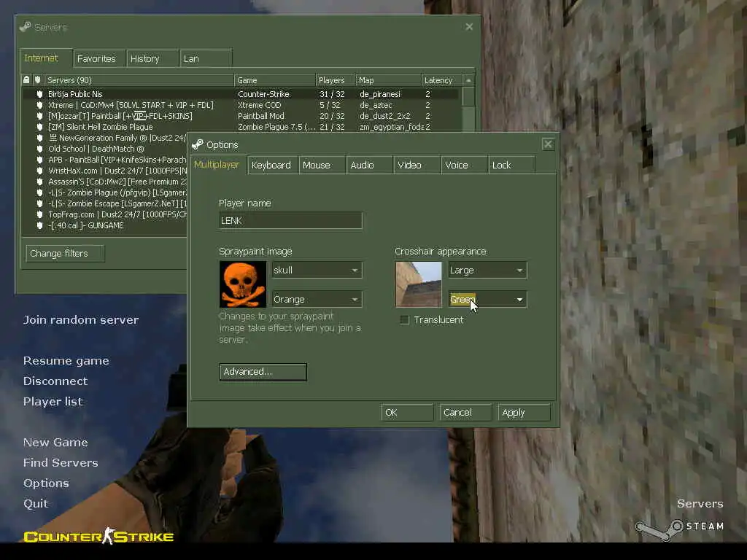Viewport: 747px width, 560px height.
Task: Click server list scrollbar up arrow
Action: [x=468, y=80]
